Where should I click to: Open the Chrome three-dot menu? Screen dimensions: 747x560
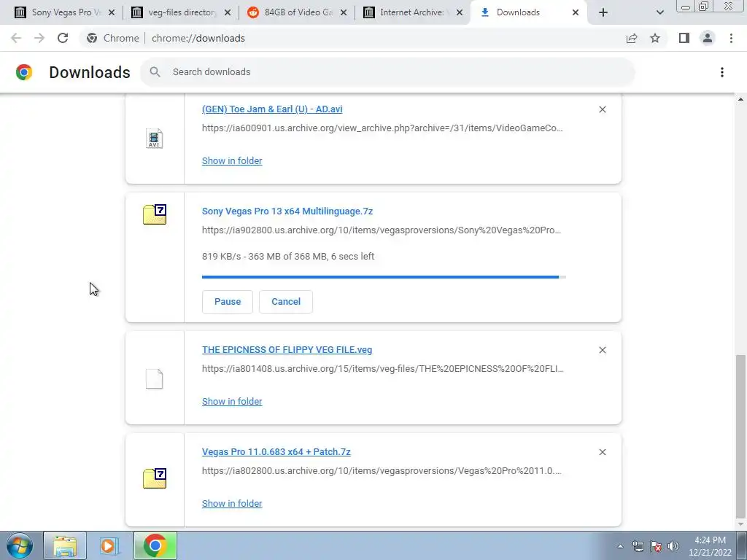[731, 38]
